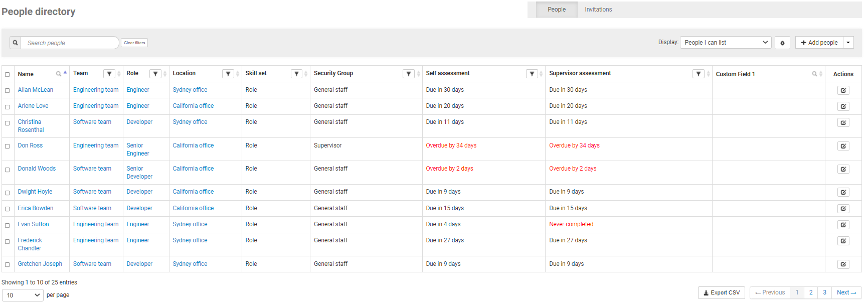Screen dimensions: 868x302
Task: Click into the Search people field
Action: 70,43
